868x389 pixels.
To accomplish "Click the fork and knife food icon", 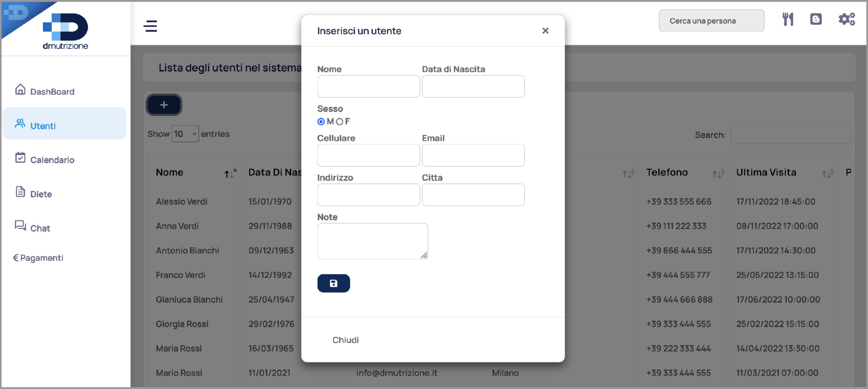I will 788,19.
